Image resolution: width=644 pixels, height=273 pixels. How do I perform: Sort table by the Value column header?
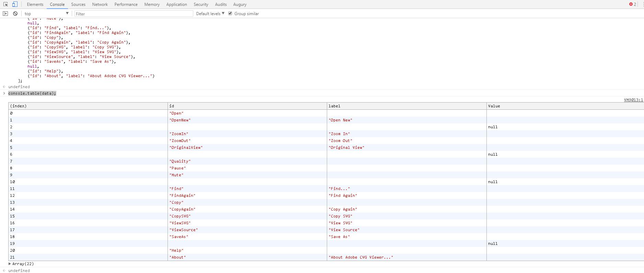565,106
